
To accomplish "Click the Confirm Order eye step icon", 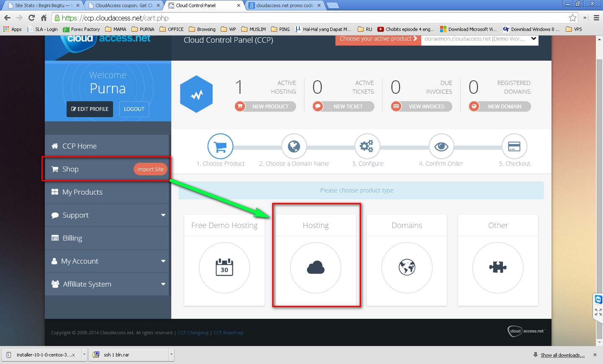I will (441, 146).
